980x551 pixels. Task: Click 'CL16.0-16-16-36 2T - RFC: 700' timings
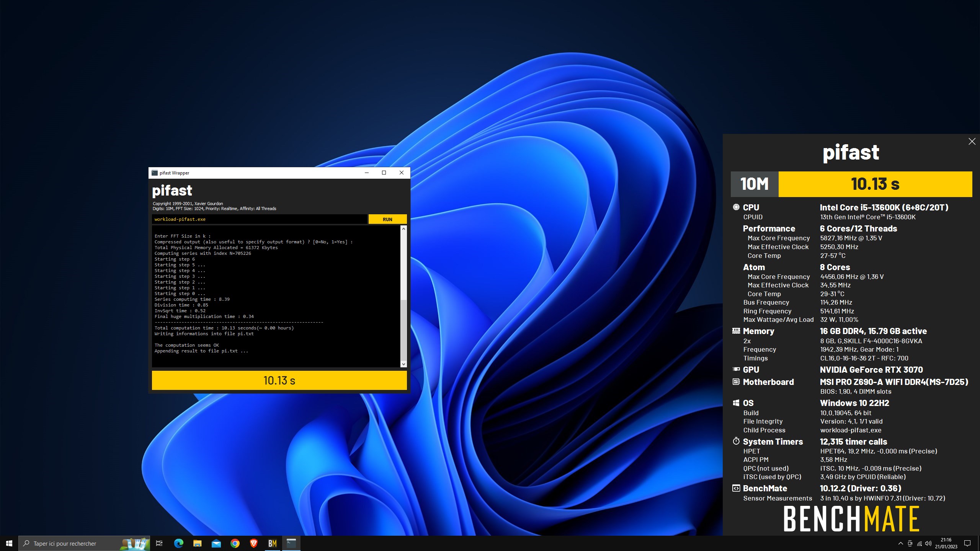864,358
